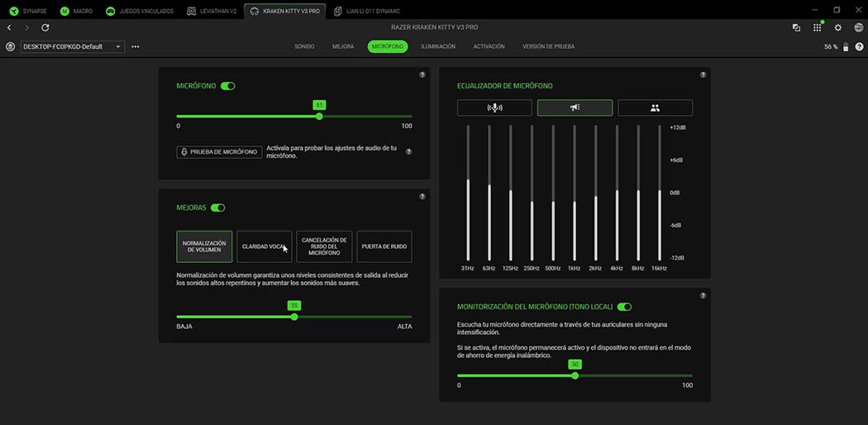868x425 pixels.
Task: Go to the Activación section
Action: pos(489,46)
